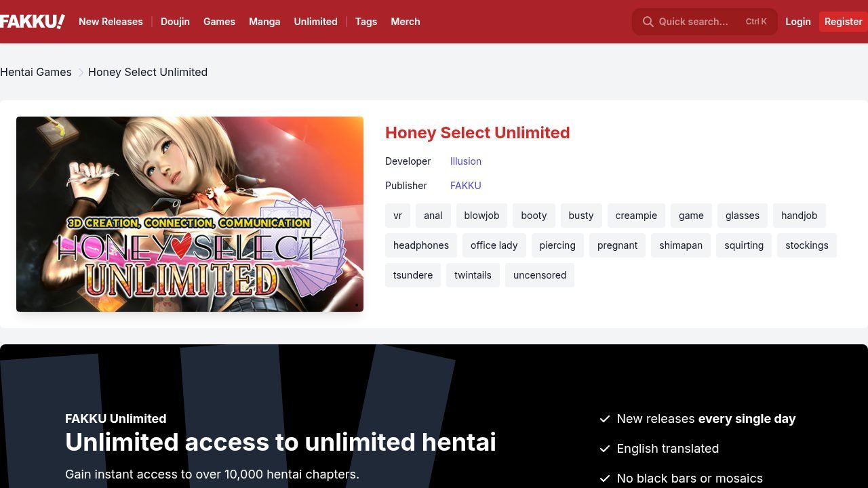Viewport: 868px width, 488px height.
Task: Focus the Quick search field
Action: click(705, 22)
